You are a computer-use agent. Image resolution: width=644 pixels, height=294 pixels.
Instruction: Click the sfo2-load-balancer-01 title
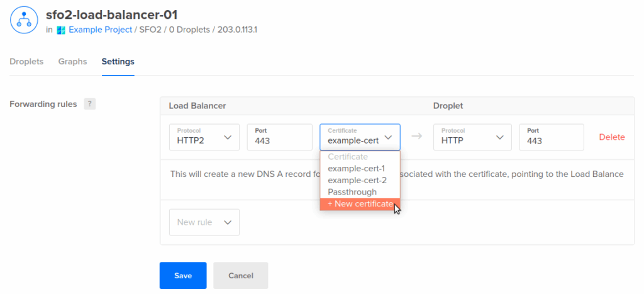[x=112, y=15]
